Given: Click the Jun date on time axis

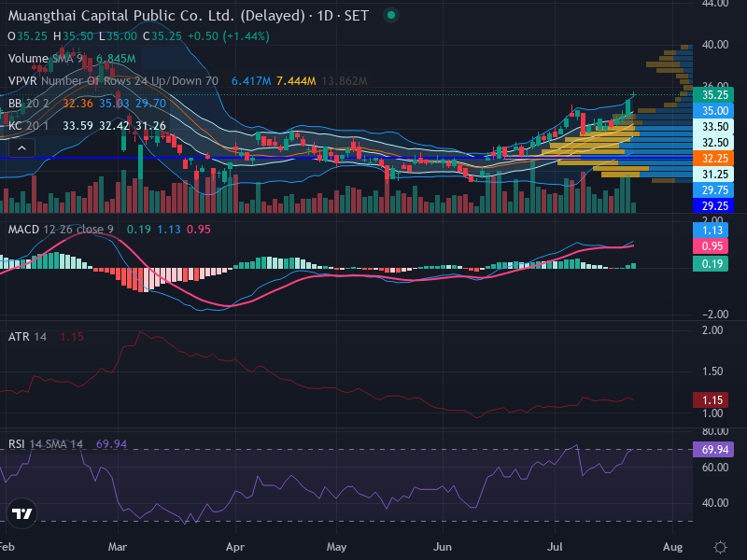Looking at the screenshot, I should click(x=443, y=547).
